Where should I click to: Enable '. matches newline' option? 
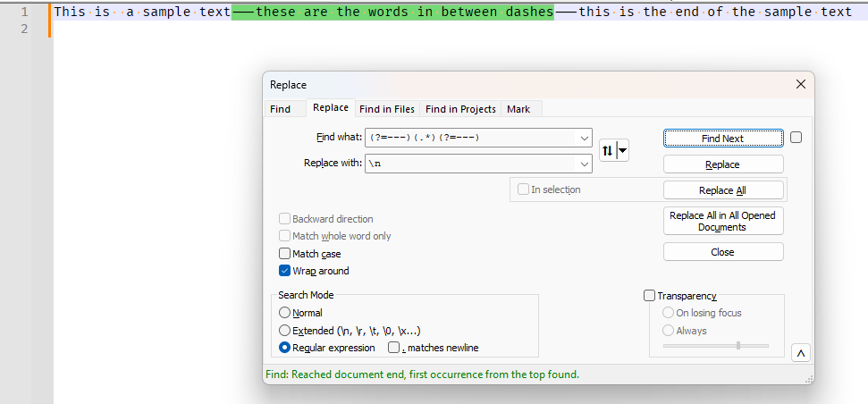(x=393, y=348)
